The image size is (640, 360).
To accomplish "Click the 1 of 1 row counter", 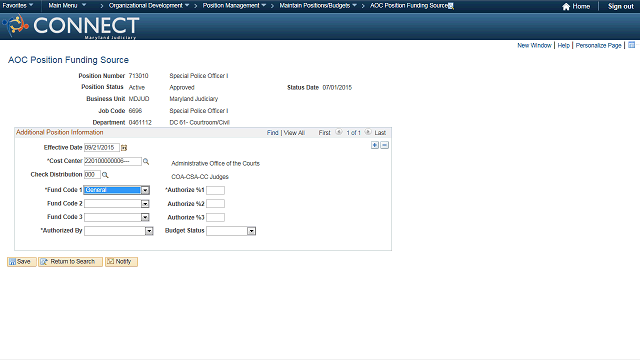I will pyautogui.click(x=353, y=133).
